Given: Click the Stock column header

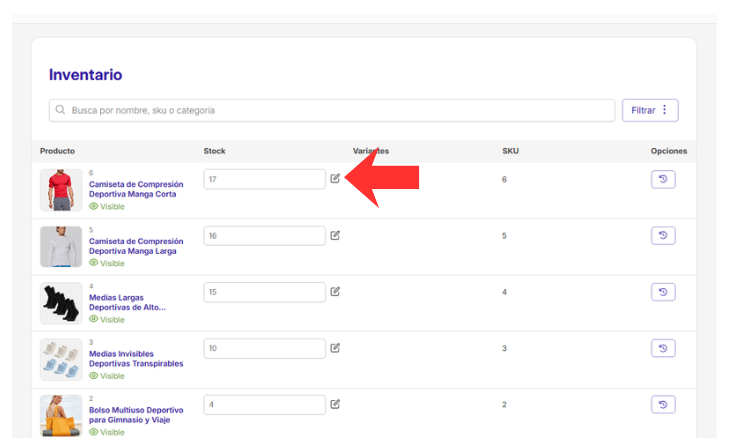Looking at the screenshot, I should point(214,151).
